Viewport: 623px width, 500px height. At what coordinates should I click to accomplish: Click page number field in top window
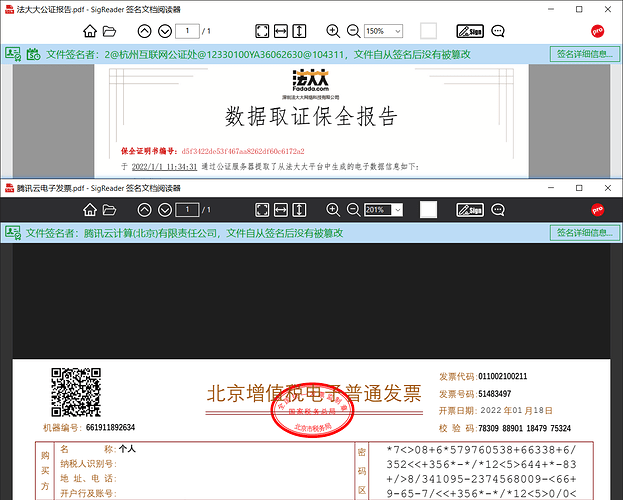[x=187, y=31]
